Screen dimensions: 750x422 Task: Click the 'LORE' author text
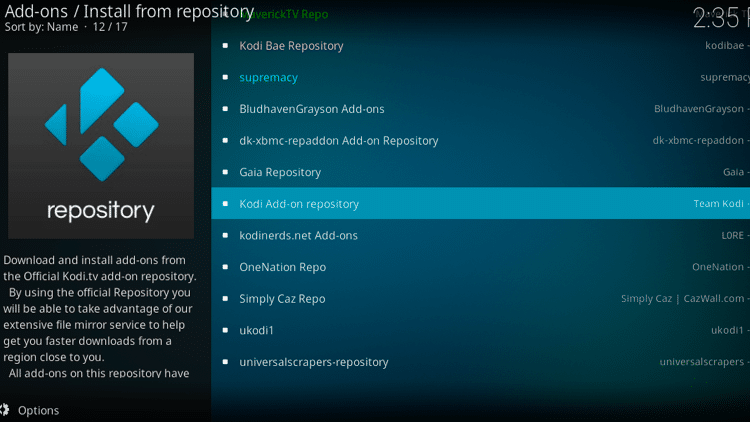pos(733,235)
